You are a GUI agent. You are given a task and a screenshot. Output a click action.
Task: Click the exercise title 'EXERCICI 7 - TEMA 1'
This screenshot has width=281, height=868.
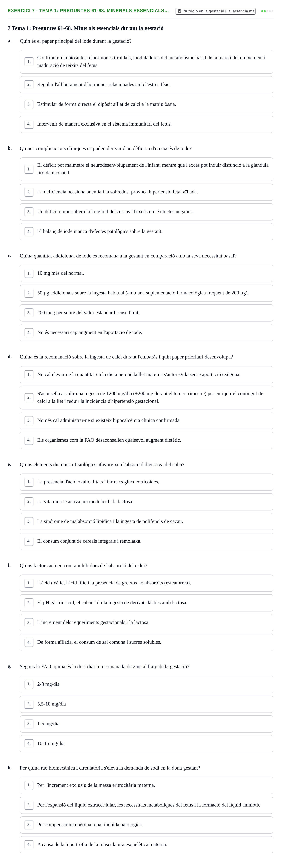click(88, 11)
